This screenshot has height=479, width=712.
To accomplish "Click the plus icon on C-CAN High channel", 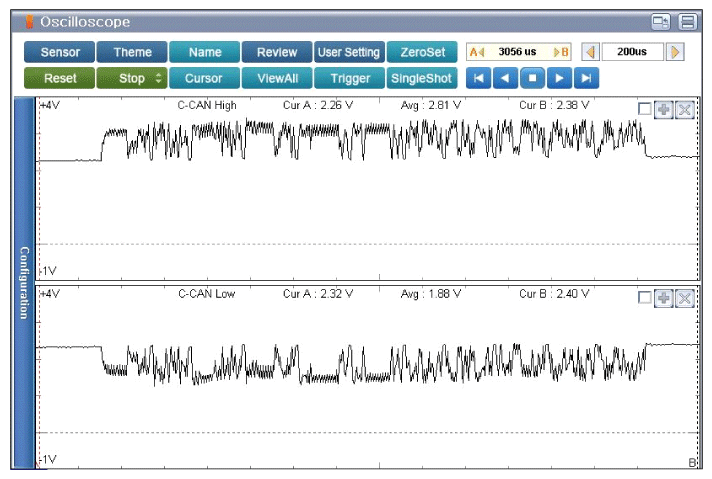I will (664, 110).
